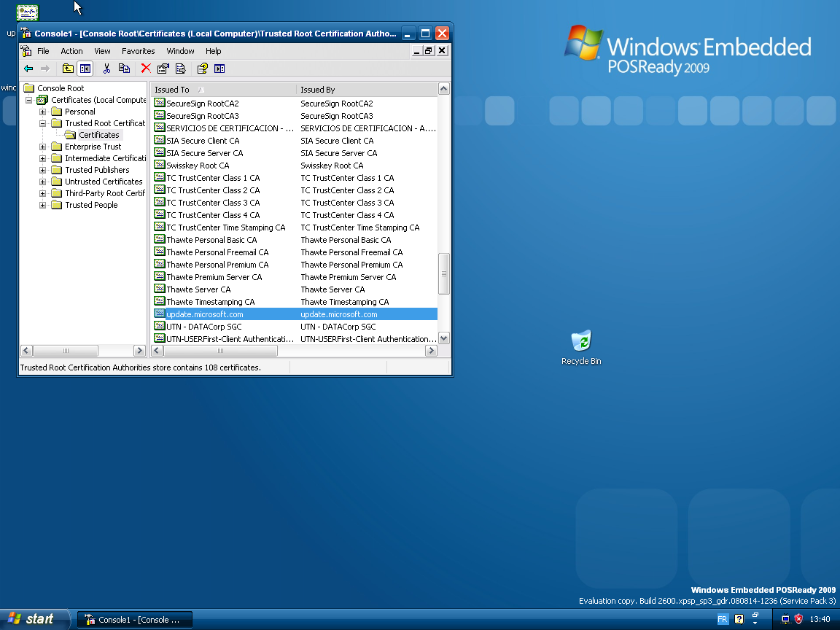This screenshot has width=840, height=630.
Task: Select UTN-USERFirst-Client Authentication row
Action: point(295,339)
